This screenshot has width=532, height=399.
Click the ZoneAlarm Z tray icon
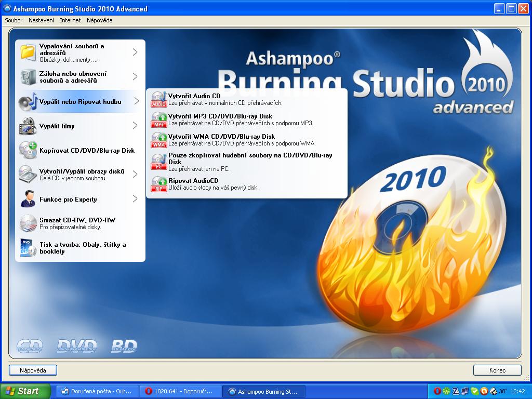pos(456,391)
